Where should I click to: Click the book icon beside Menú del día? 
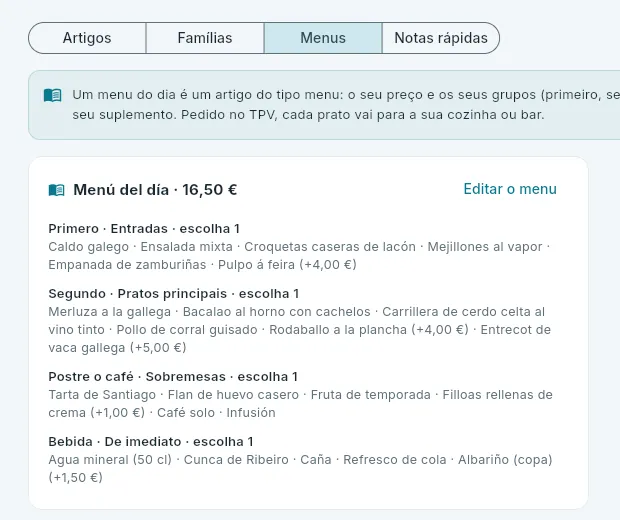[x=57, y=190]
